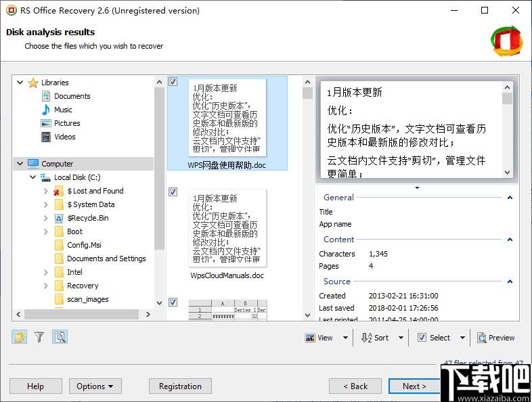
Task: Click the file list scroll down arrow
Action: [307, 315]
